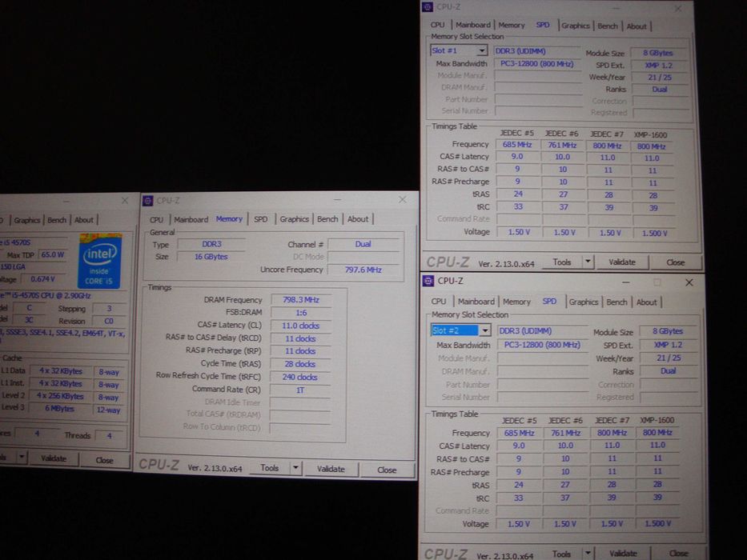Click Validate in the Slot #2 SPD window
747x560 pixels.
pos(623,554)
